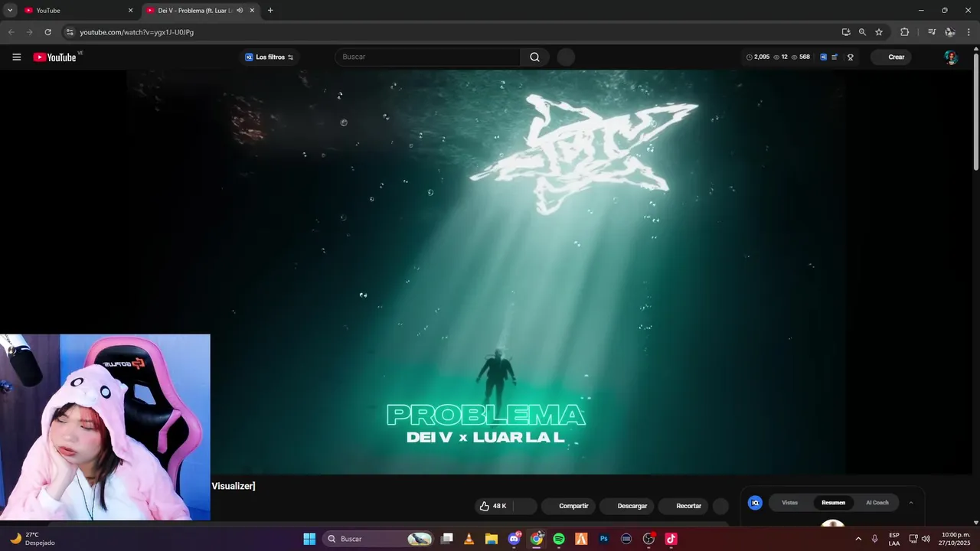This screenshot has height=551, width=980.
Task: Go back to the previous page
Action: (11, 32)
